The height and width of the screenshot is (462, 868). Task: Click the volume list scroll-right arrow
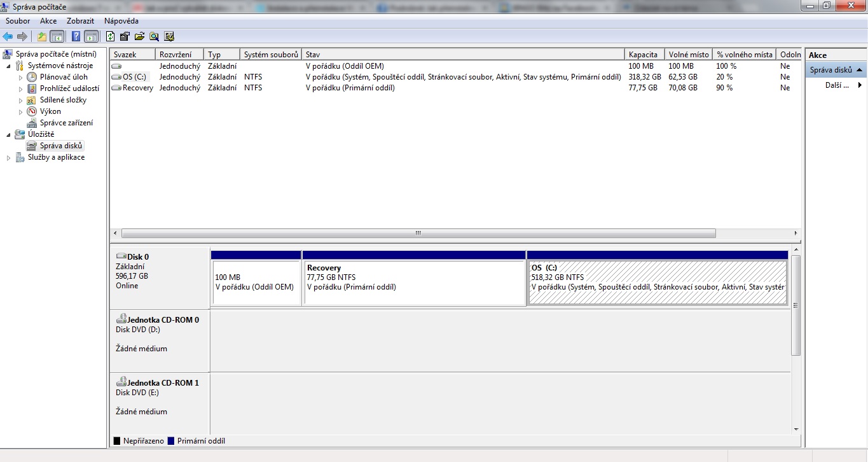(x=797, y=234)
